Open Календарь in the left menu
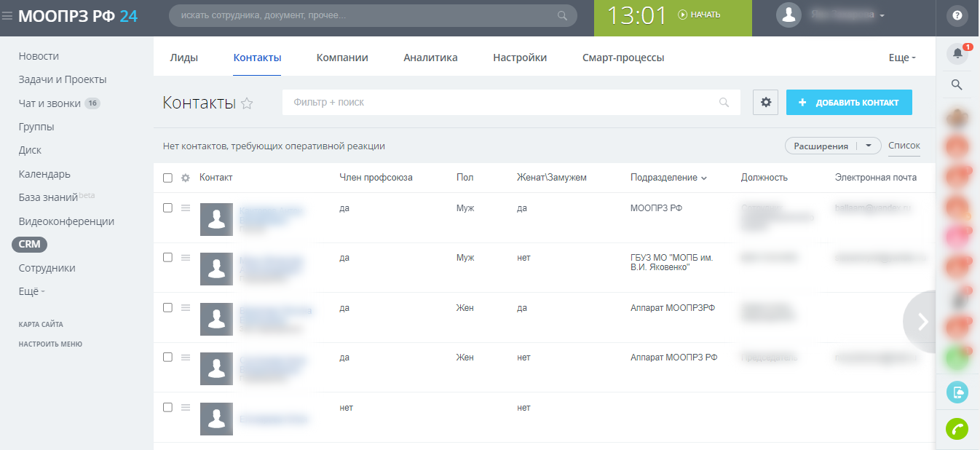The height and width of the screenshot is (450, 980). [44, 174]
